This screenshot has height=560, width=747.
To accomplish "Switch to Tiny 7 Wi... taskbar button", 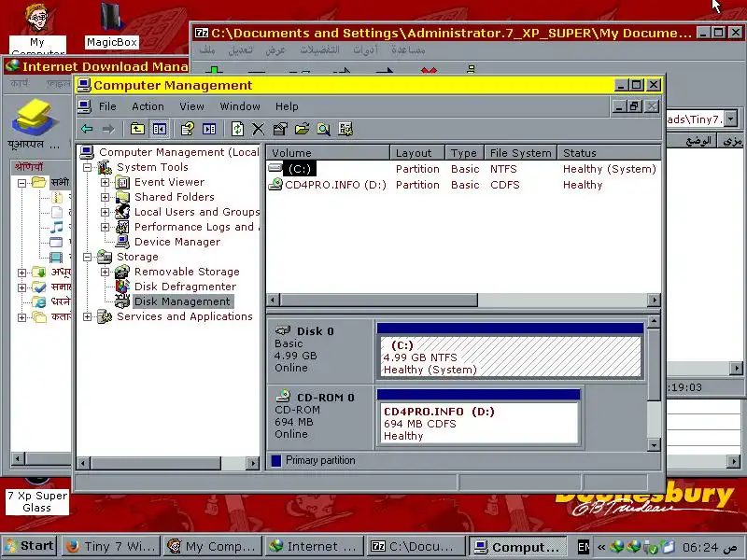I will point(110,547).
